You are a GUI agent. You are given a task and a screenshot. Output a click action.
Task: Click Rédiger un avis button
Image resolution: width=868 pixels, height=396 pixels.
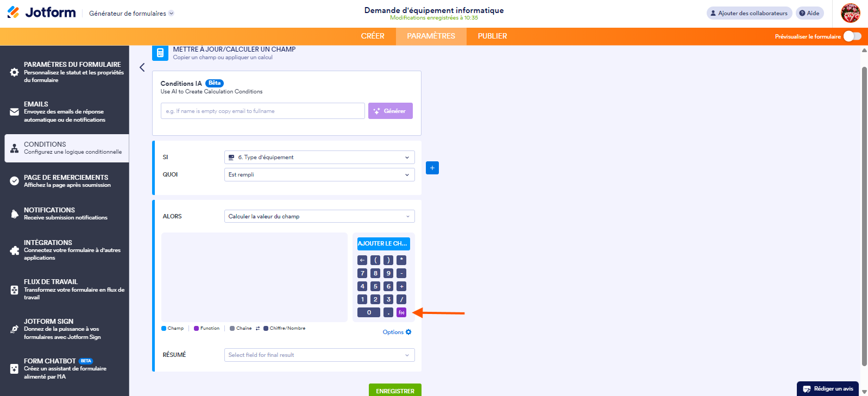pyautogui.click(x=828, y=389)
